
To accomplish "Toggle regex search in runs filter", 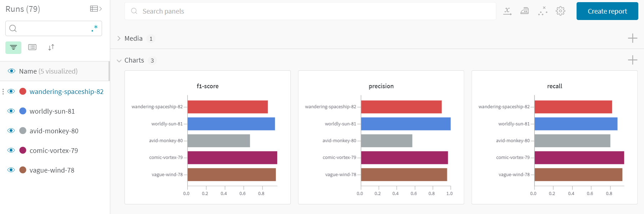I will pyautogui.click(x=95, y=29).
